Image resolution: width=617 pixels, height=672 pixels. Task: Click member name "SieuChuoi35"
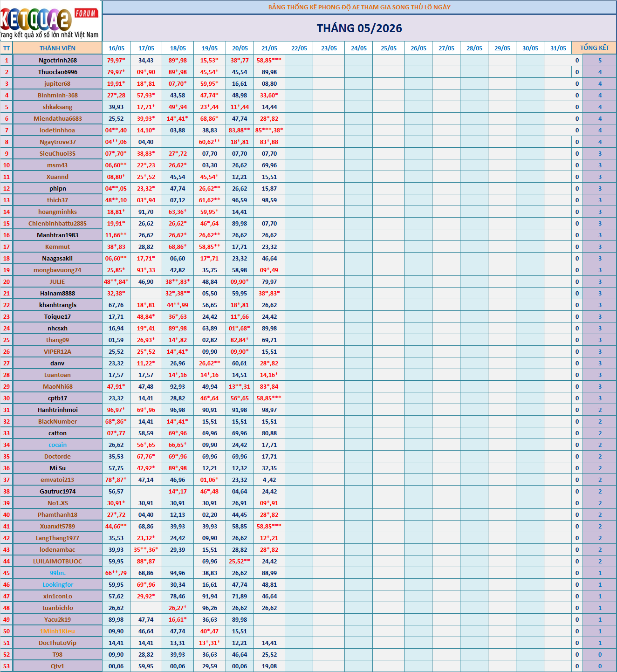(x=57, y=153)
